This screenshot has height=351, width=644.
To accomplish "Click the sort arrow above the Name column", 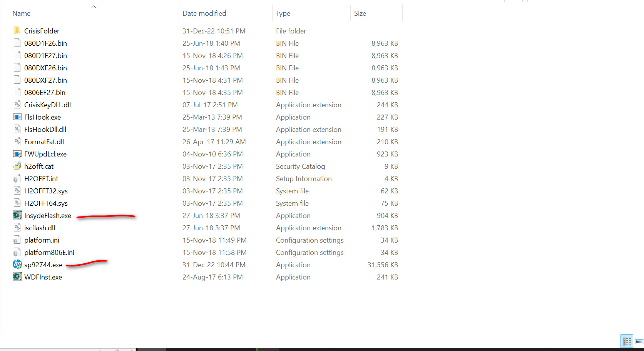I will 94,7.
